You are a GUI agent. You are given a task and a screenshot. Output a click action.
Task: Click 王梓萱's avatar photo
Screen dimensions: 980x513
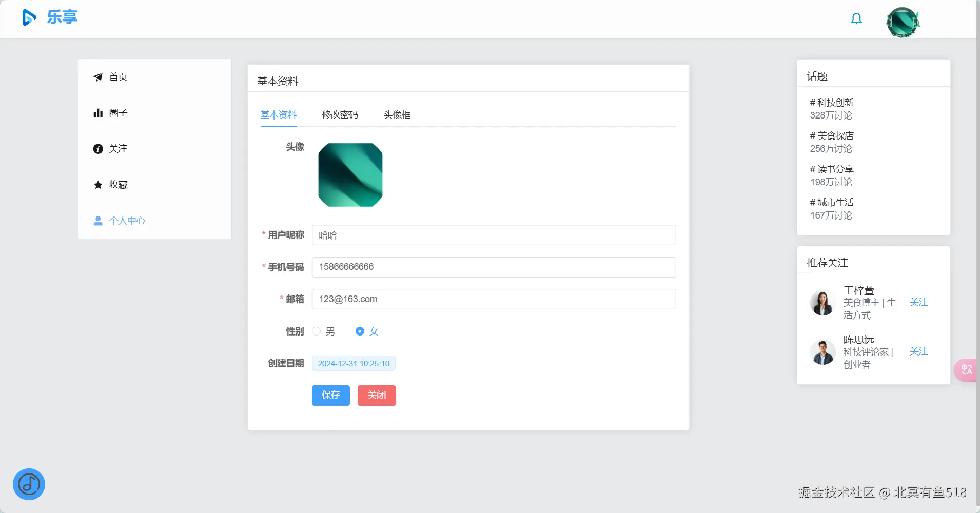click(x=823, y=303)
